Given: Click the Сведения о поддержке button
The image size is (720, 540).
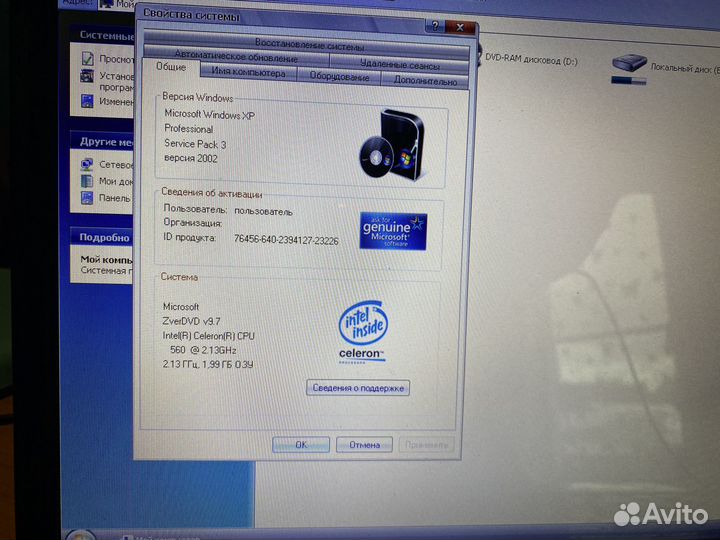Looking at the screenshot, I should tap(358, 388).
